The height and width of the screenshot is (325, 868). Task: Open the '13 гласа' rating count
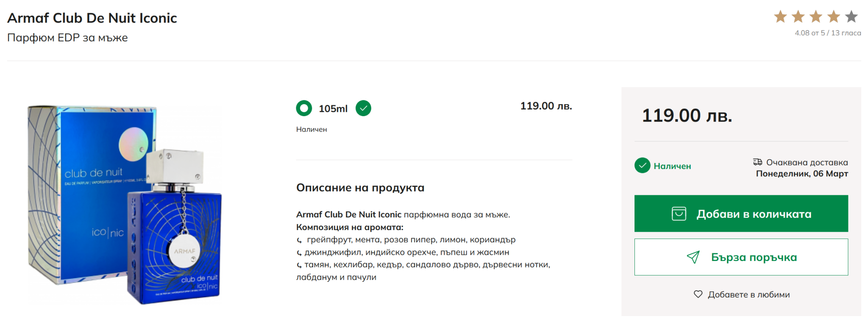pyautogui.click(x=846, y=33)
